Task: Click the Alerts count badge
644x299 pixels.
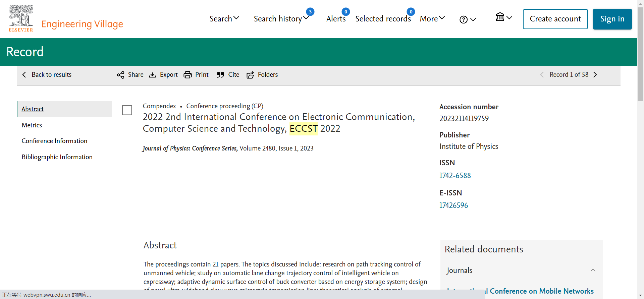Action: pyautogui.click(x=346, y=12)
